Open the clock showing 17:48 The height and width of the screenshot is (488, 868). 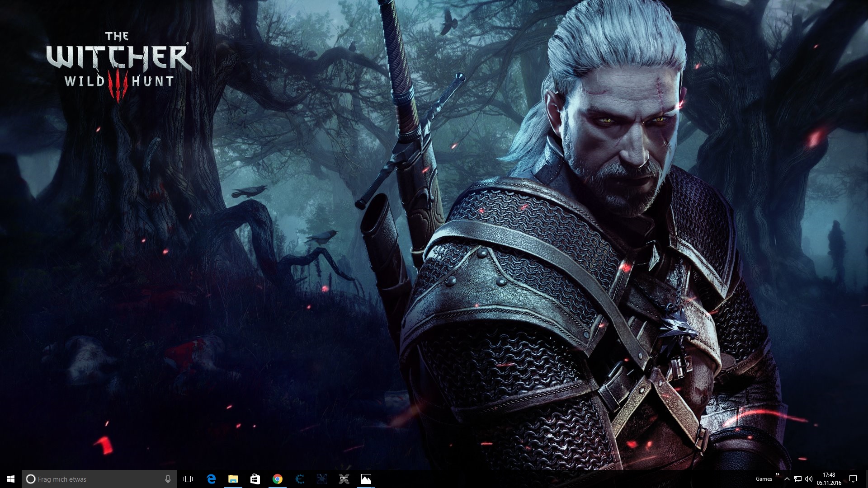point(829,479)
